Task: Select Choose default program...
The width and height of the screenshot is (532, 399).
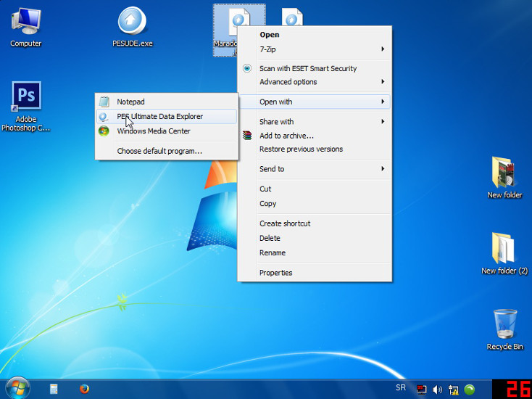Action: [167, 151]
